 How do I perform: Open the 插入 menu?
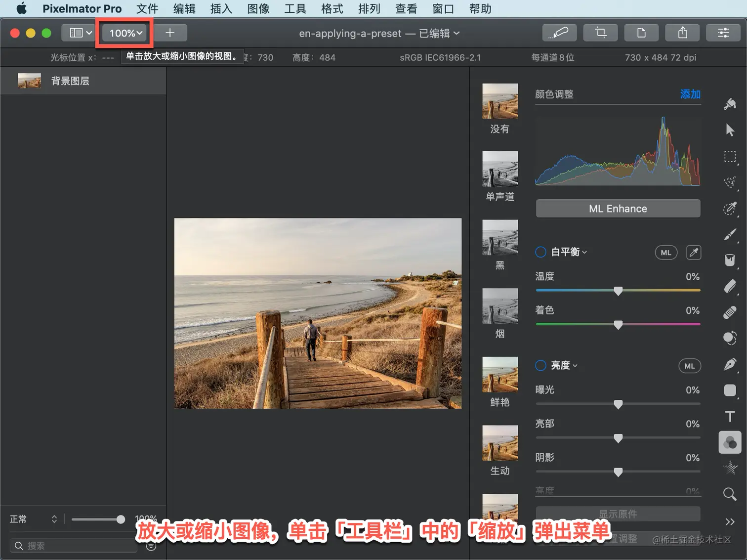point(221,9)
